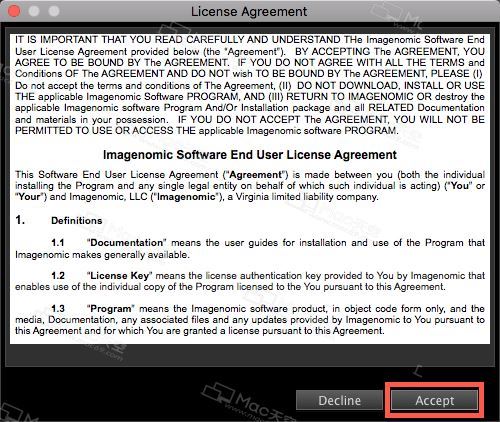Screen dimensions: 500x422
Task: Click the bold "Imagenomic" in the Virginia company sentence
Action: tap(186, 197)
